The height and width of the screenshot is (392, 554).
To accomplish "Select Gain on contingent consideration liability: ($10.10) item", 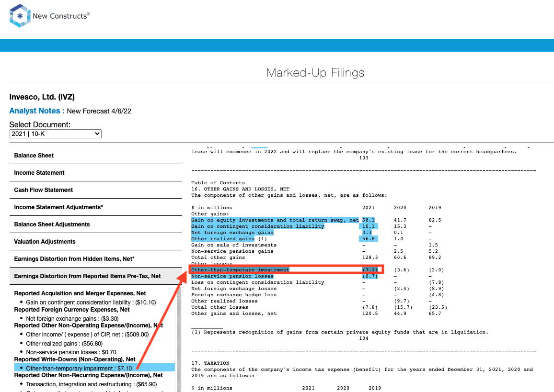I will tap(91, 302).
